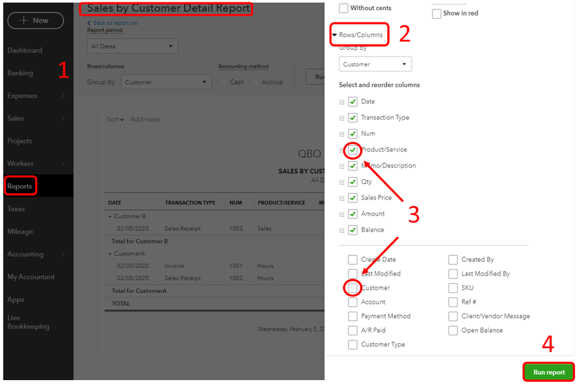The height and width of the screenshot is (386, 588).
Task: Check the Created By column option
Action: tap(453, 260)
